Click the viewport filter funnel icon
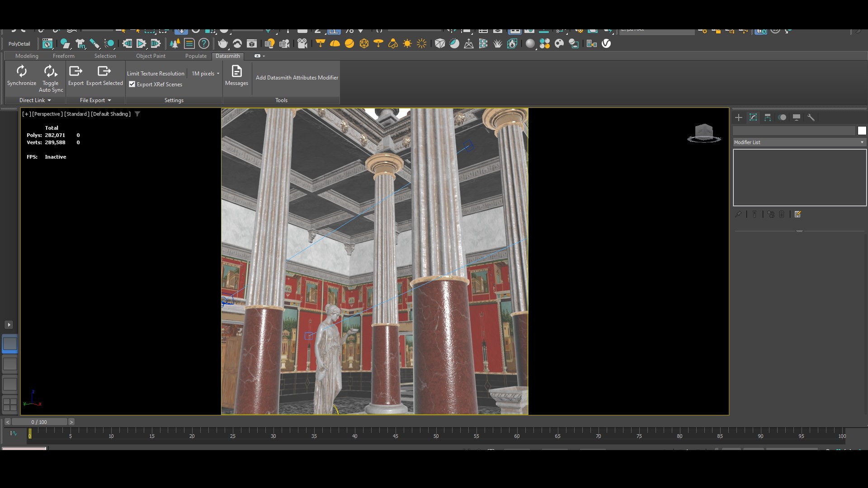The image size is (868, 488). coord(137,114)
